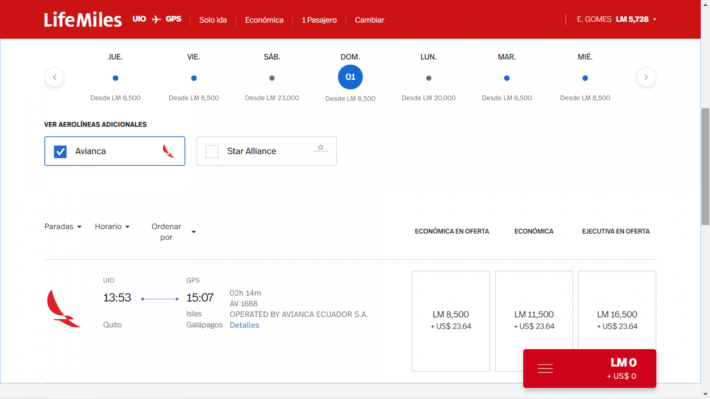This screenshot has width=710, height=399.
Task: Click the 15:07 arrival time
Action: (200, 298)
